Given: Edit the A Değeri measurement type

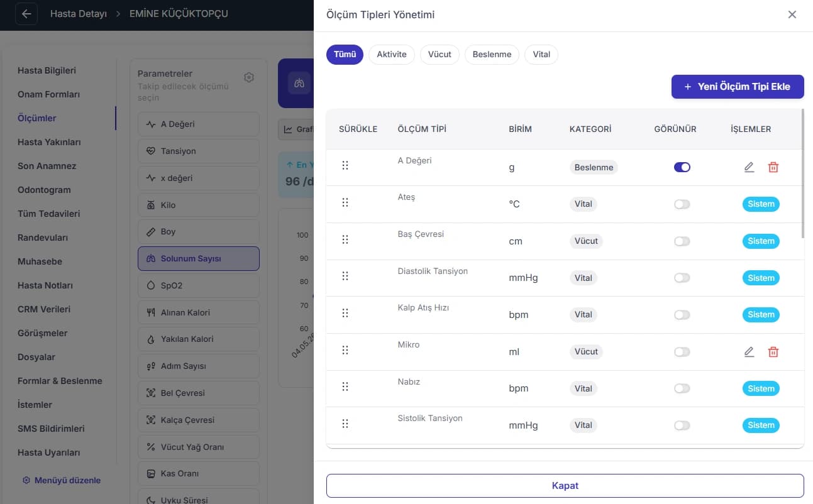Looking at the screenshot, I should pos(749,167).
